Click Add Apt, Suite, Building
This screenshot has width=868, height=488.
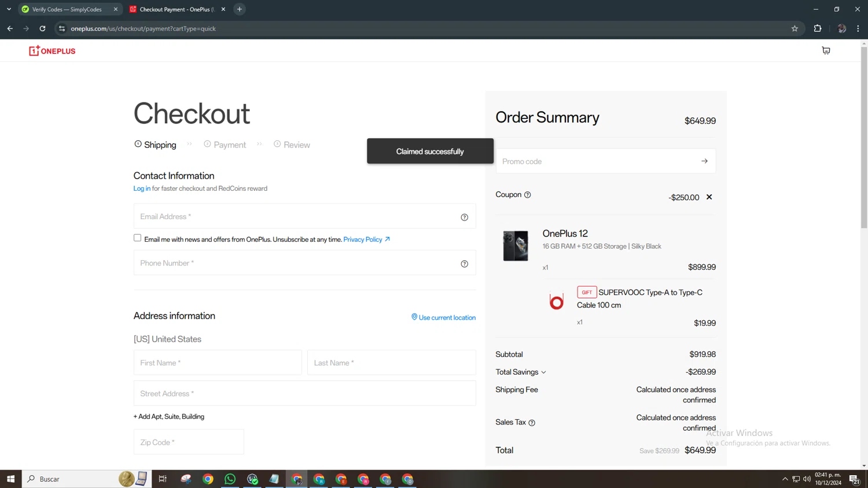click(169, 416)
